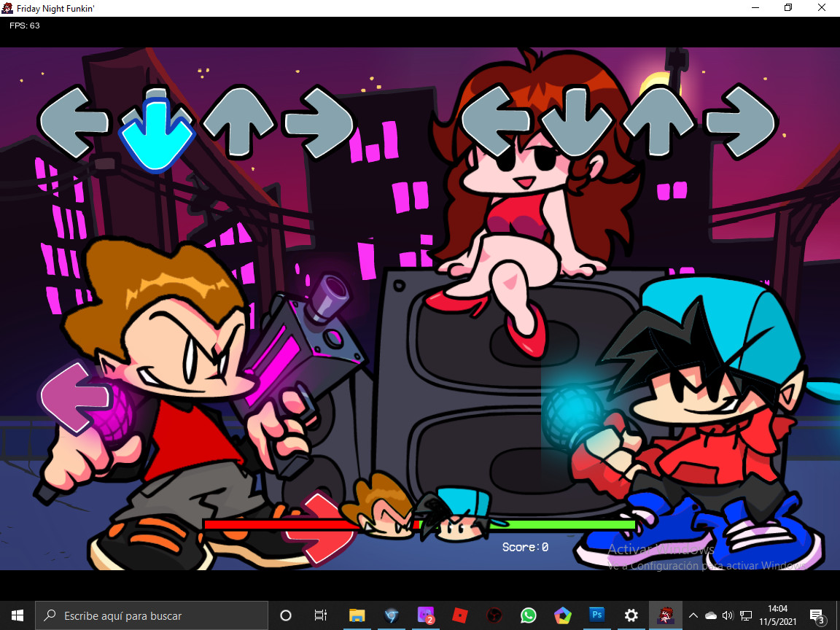Click opponent's gray right arrow receptor

coord(320,122)
